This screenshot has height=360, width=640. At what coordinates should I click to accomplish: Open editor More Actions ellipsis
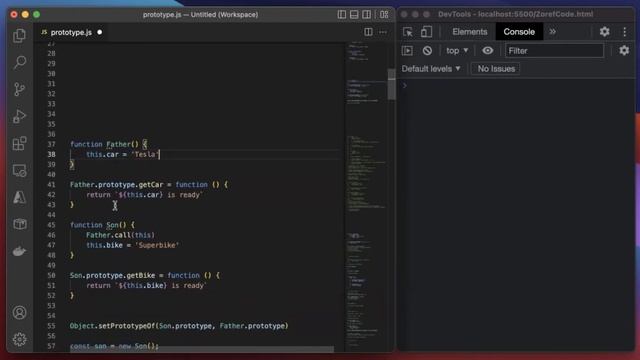pyautogui.click(x=383, y=32)
